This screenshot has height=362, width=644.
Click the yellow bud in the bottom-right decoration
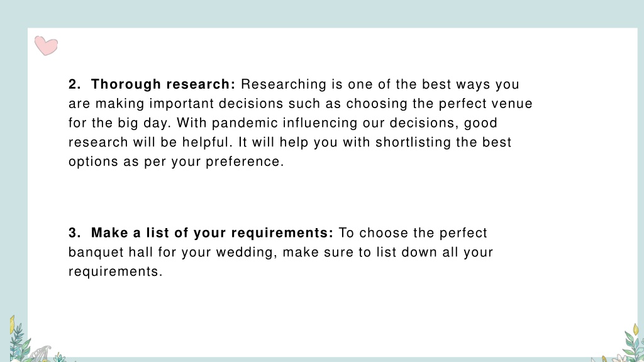[636, 329]
